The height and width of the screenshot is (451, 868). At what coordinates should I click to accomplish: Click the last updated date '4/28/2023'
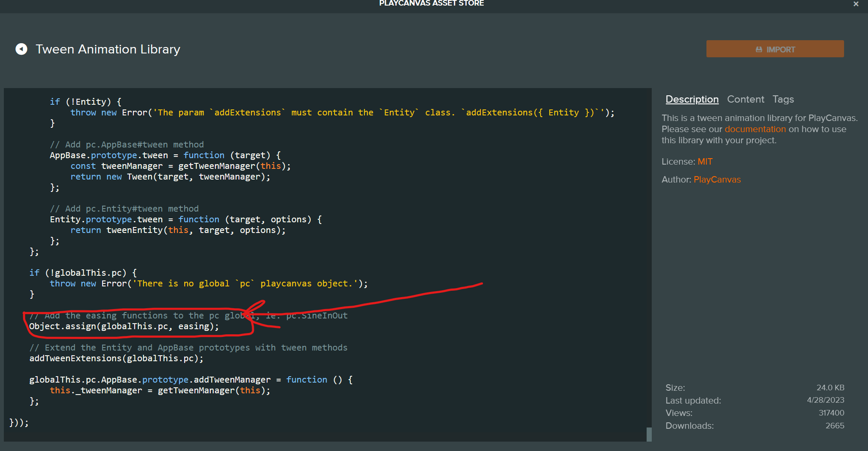[x=826, y=400]
